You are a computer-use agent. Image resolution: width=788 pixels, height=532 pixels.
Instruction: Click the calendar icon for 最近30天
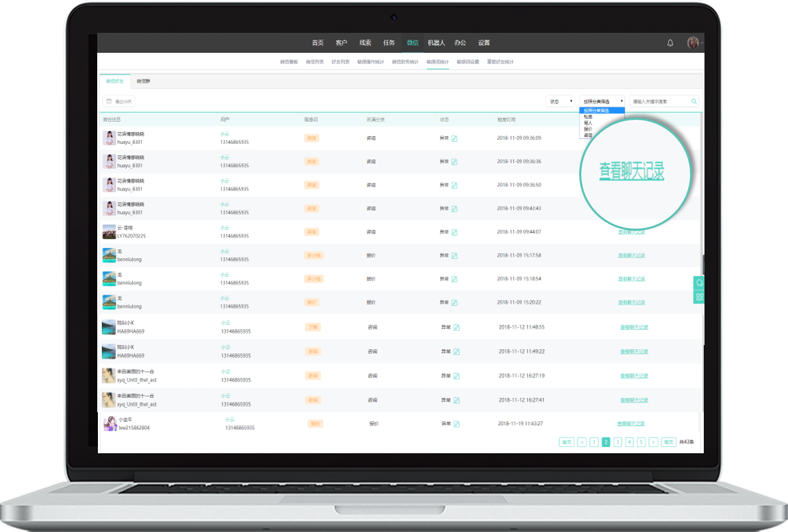point(109,101)
